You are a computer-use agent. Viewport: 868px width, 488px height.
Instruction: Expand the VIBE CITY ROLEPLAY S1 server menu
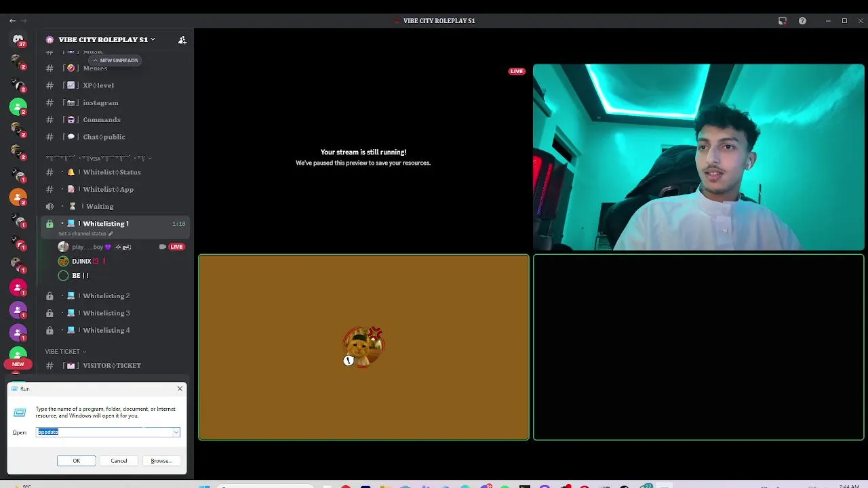click(106, 39)
